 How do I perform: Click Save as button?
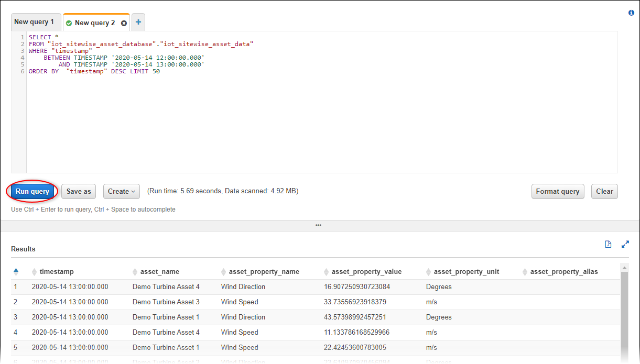pyautogui.click(x=79, y=191)
